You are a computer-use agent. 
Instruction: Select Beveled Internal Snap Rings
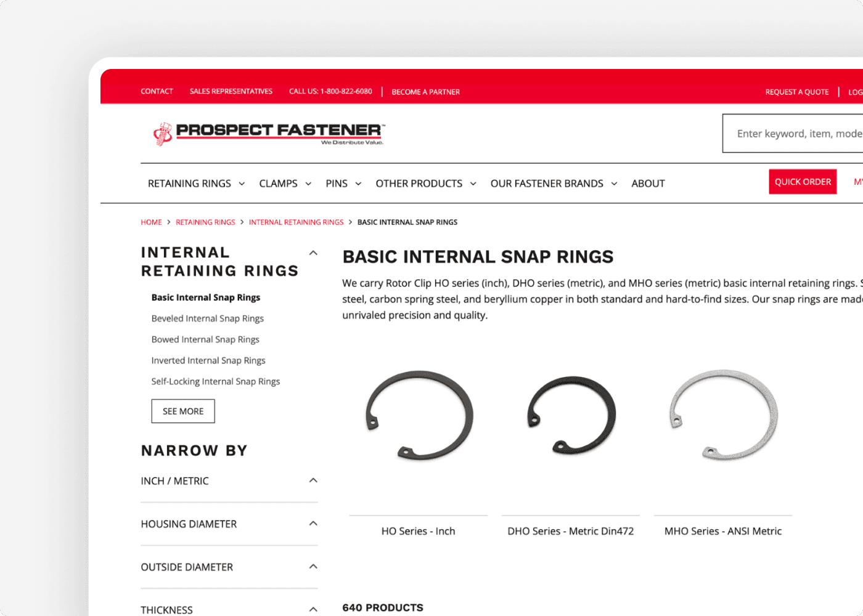point(208,318)
